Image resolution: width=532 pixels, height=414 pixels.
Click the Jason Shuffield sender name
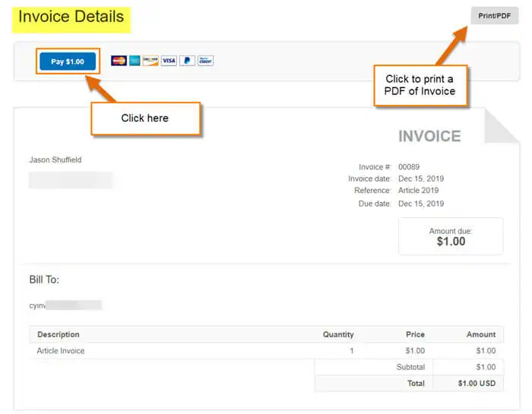[x=55, y=160]
